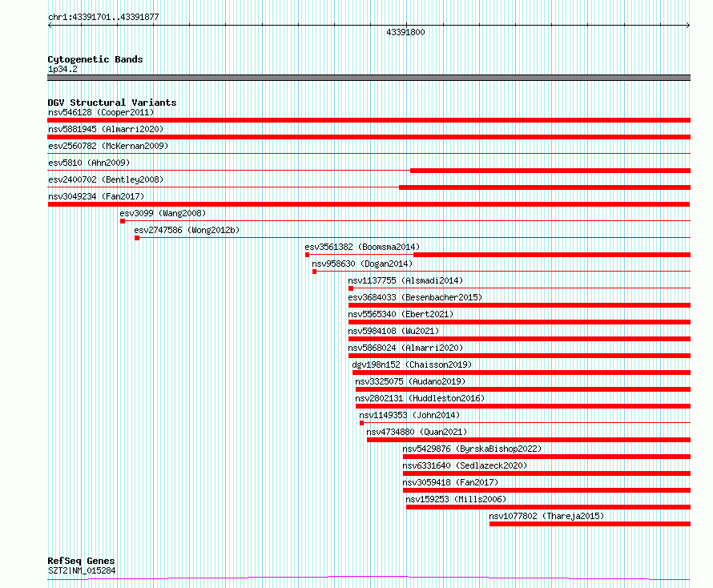Click esv5810 (Ahn2009) variant label
Screen dimensions: 713x588
[x=89, y=163]
